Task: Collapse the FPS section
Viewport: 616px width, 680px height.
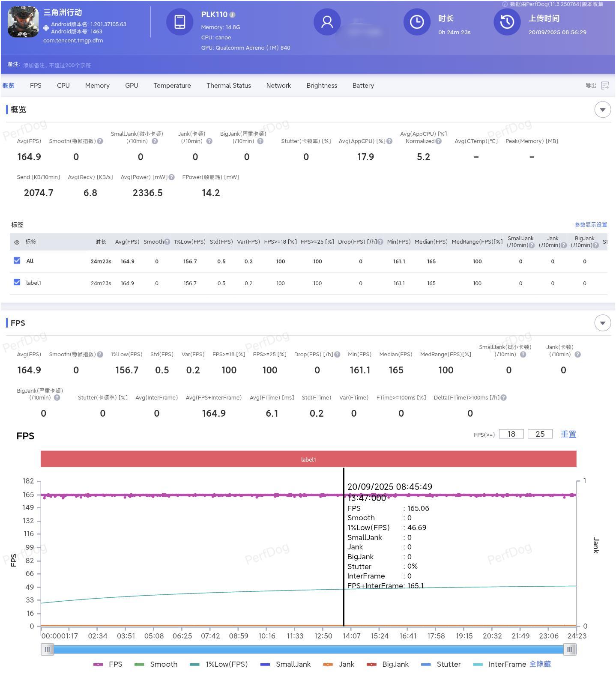Action: tap(602, 323)
